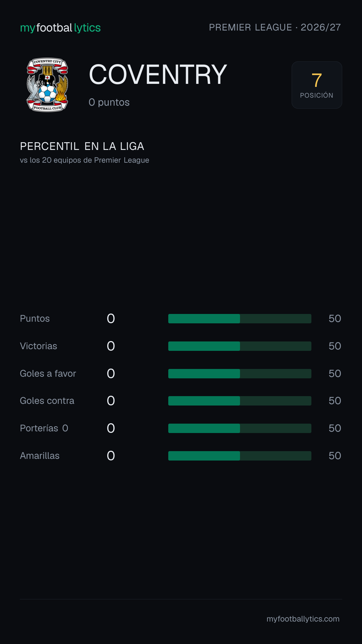362x644 pixels.
Task: Select the Puntos stat label
Action: (x=35, y=319)
